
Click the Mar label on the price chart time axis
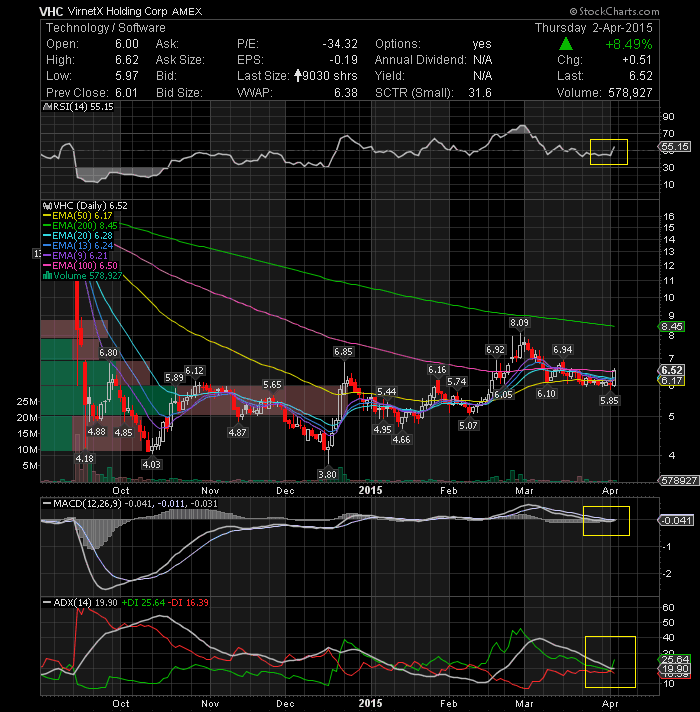(524, 491)
